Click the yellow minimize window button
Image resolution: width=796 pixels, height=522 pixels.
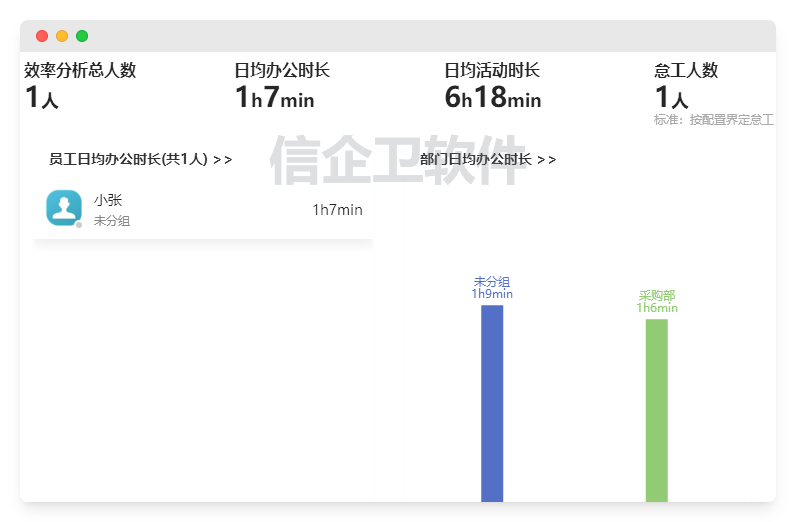click(62, 36)
